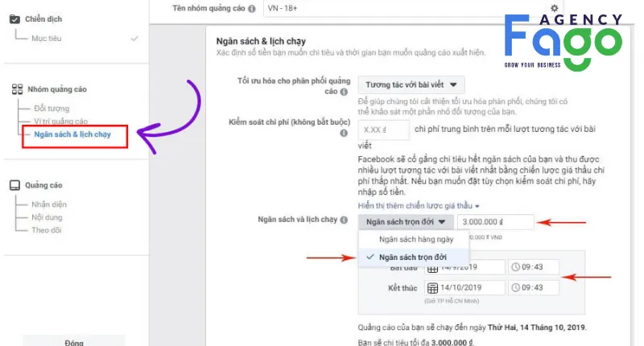Open Nhận diện under Quảng cáo
Screen dimensions: 644x346
coord(49,204)
